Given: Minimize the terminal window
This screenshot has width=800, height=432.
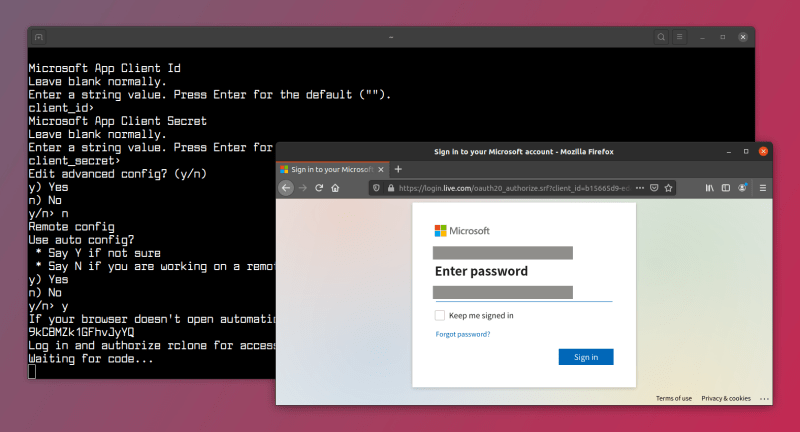Looking at the screenshot, I should [703, 37].
